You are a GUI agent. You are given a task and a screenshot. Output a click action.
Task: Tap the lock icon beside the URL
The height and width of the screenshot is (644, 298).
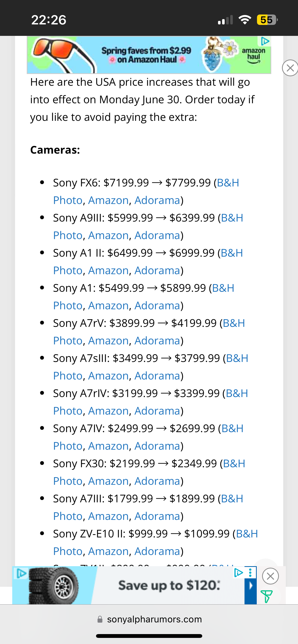coord(100,619)
